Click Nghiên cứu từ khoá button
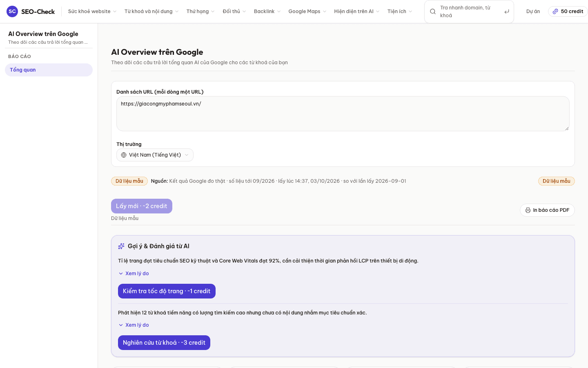 164,343
